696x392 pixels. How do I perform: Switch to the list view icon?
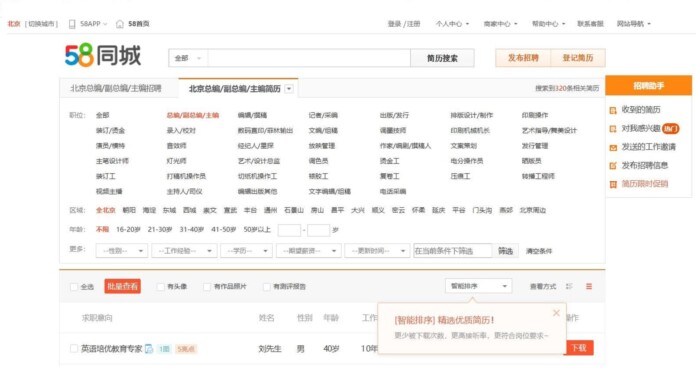tap(589, 286)
